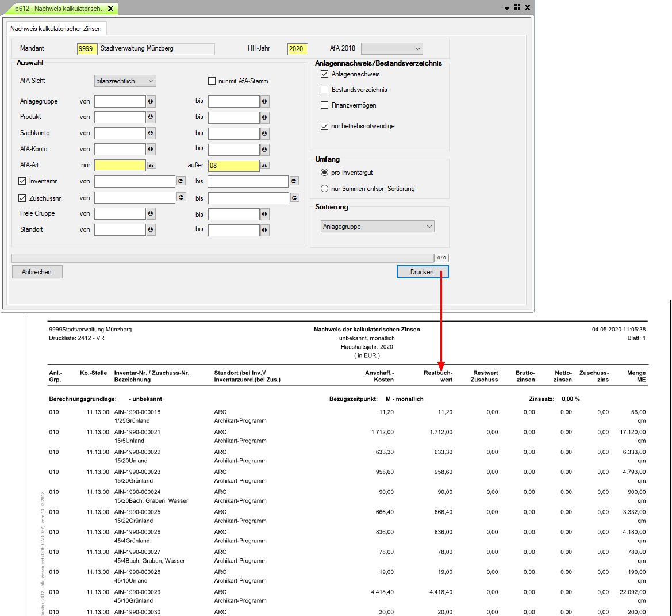Image resolution: width=672 pixels, height=616 pixels.
Task: Enable the Bestandsverzeichnis checkbox
Action: (325, 90)
